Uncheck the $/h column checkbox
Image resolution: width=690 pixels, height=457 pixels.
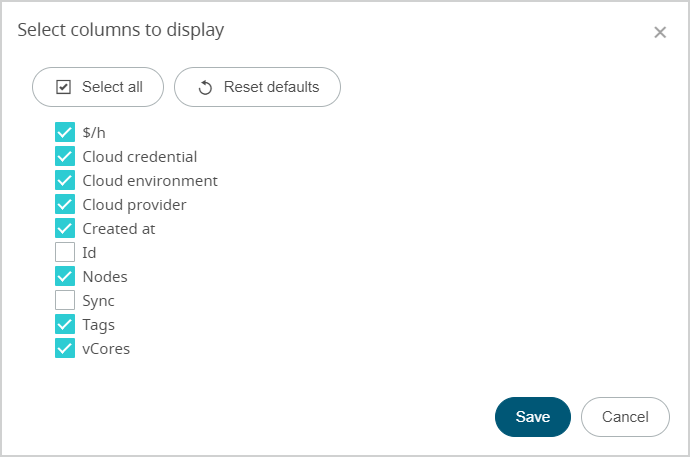pos(65,132)
